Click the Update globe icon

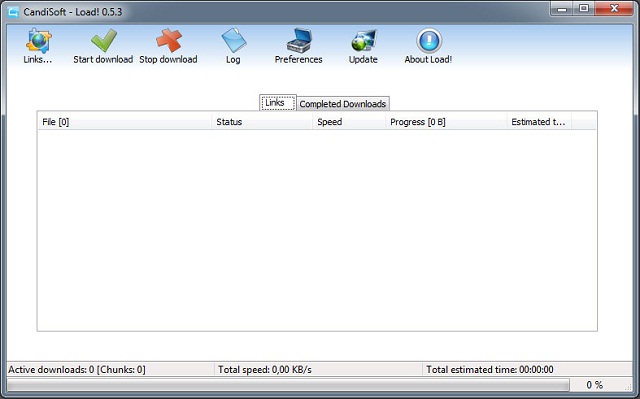pyautogui.click(x=363, y=41)
